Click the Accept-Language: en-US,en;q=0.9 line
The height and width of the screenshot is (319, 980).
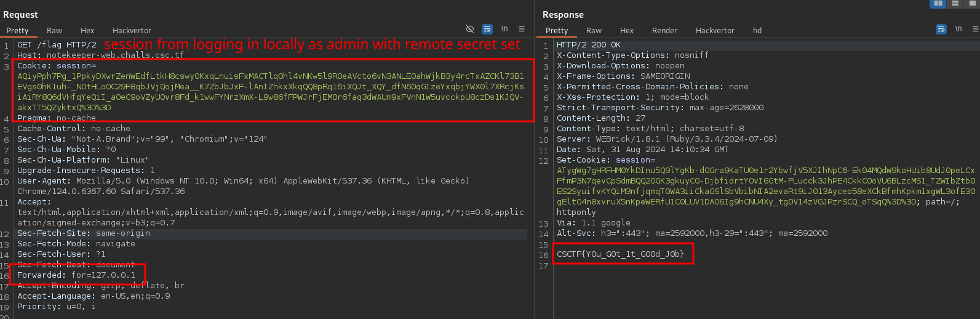94,296
